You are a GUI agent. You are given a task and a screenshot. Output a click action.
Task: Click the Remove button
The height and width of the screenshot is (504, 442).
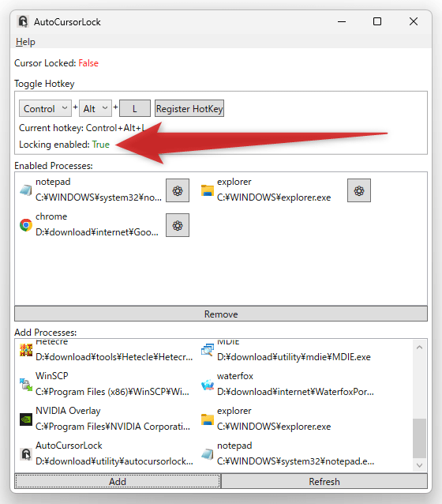(221, 314)
